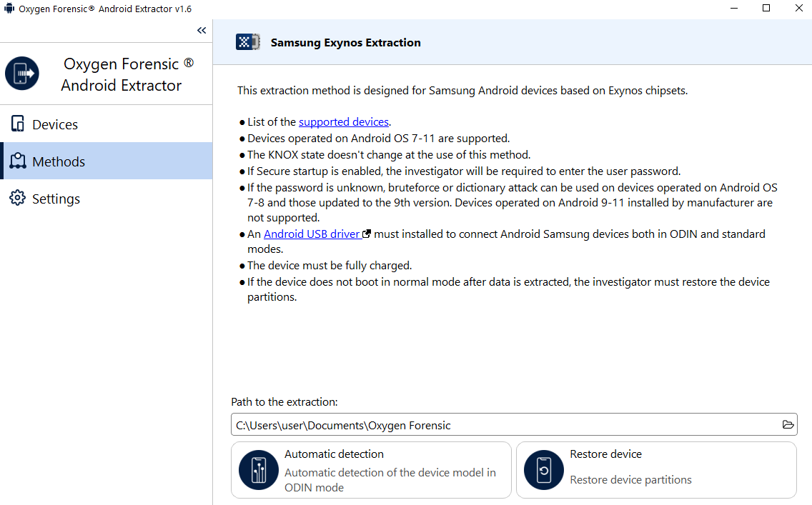Click the Samsung Exynos chip icon
The height and width of the screenshot is (505, 812).
coord(248,42)
